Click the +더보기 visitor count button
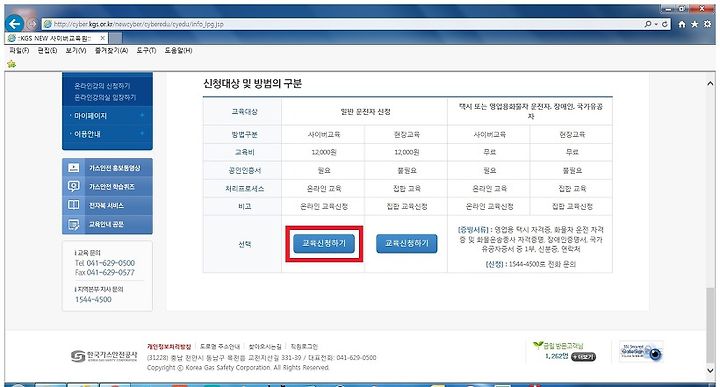 583,357
